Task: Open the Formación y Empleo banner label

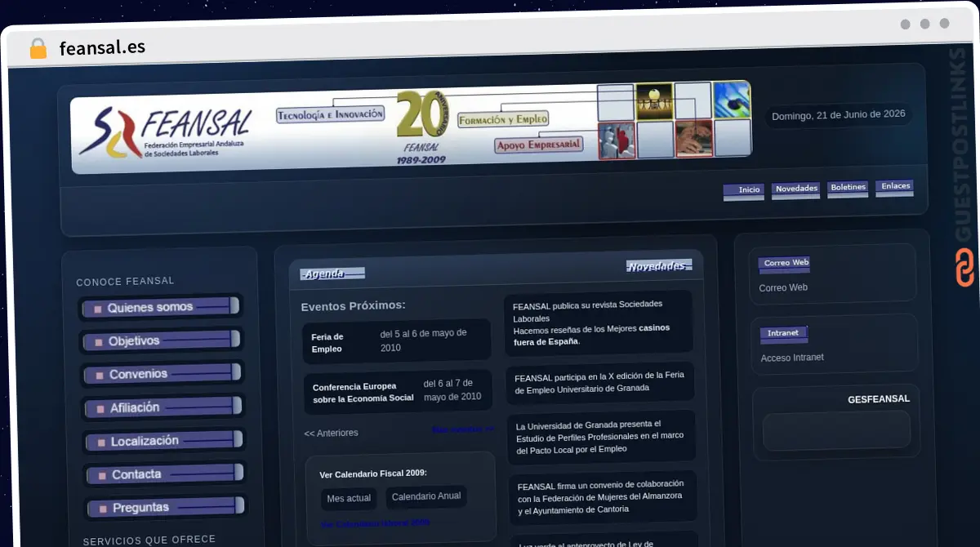Action: [x=503, y=120]
